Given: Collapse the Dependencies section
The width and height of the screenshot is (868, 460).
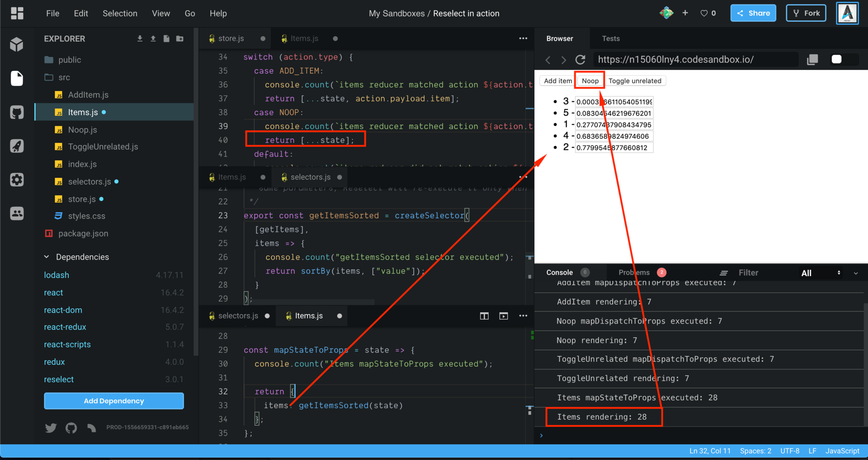Looking at the screenshot, I should [x=47, y=257].
